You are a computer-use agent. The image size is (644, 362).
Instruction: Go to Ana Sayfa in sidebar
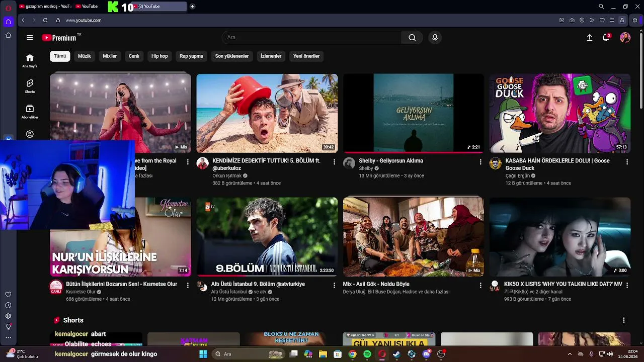coord(30,60)
